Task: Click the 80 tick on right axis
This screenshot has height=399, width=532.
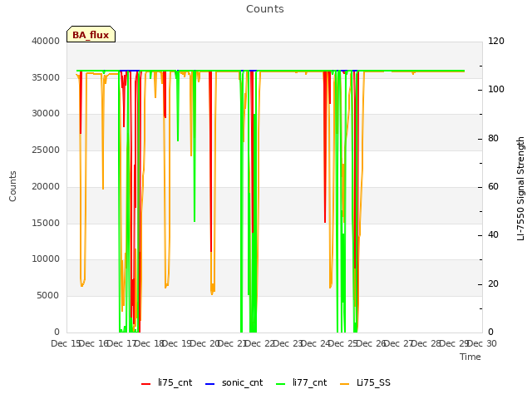Action: tap(493, 138)
